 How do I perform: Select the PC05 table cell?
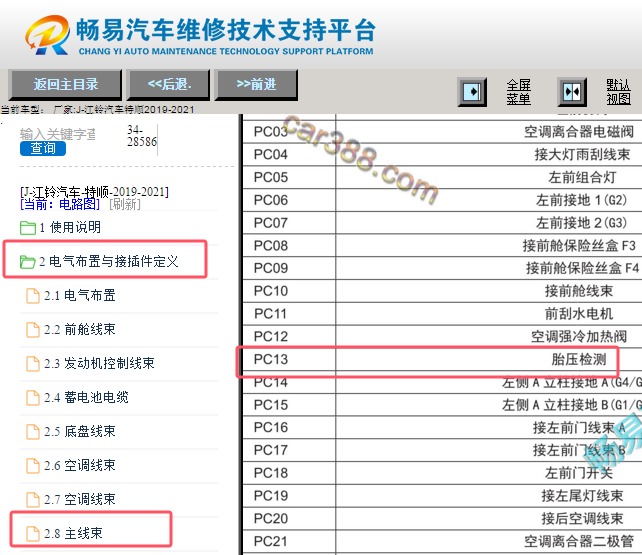(x=289, y=177)
